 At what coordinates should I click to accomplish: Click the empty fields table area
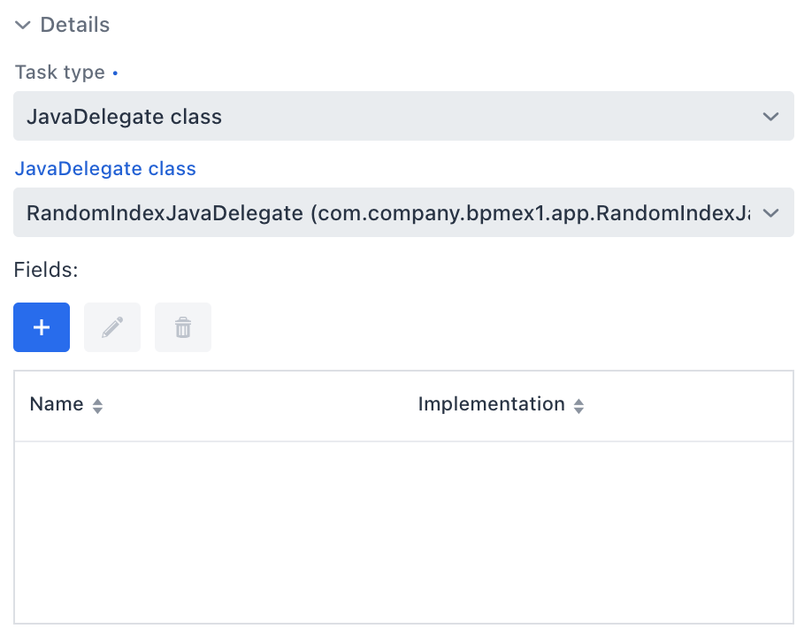pyautogui.click(x=403, y=531)
